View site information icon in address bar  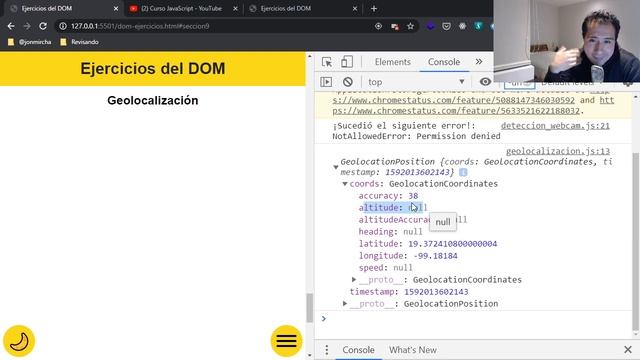tap(63, 26)
